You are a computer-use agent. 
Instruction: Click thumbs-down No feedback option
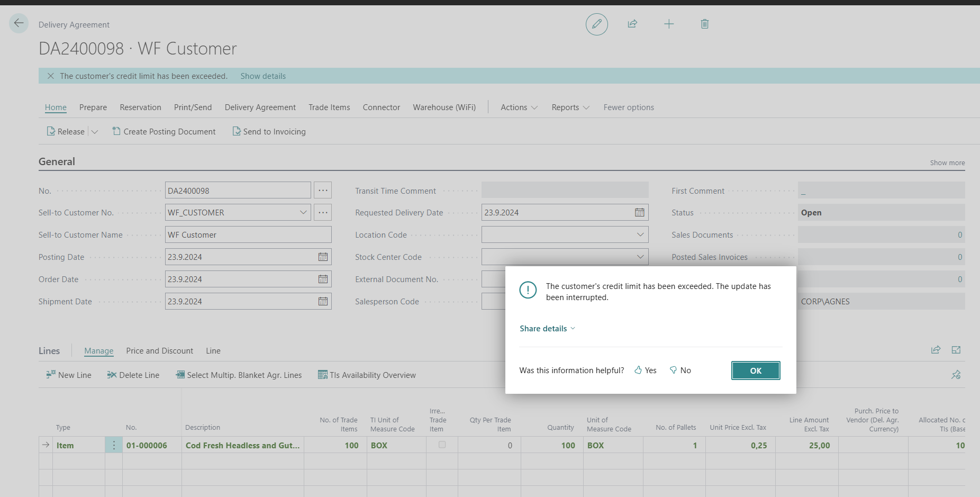(x=680, y=371)
